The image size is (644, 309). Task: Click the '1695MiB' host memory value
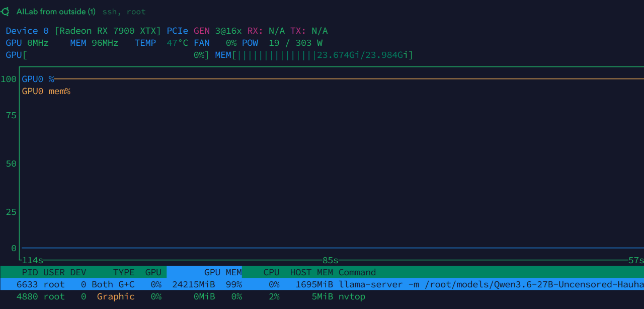click(x=314, y=284)
